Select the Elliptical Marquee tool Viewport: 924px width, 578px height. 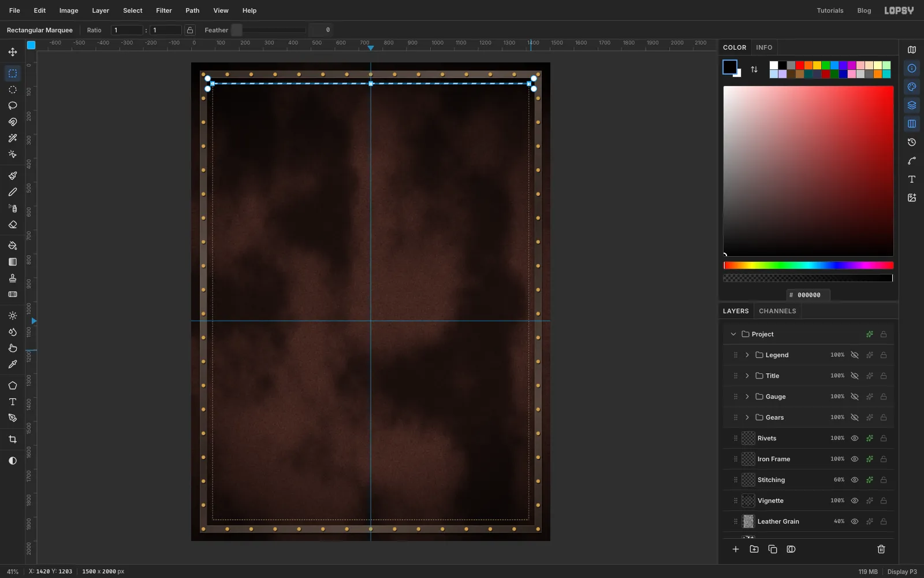coord(12,90)
